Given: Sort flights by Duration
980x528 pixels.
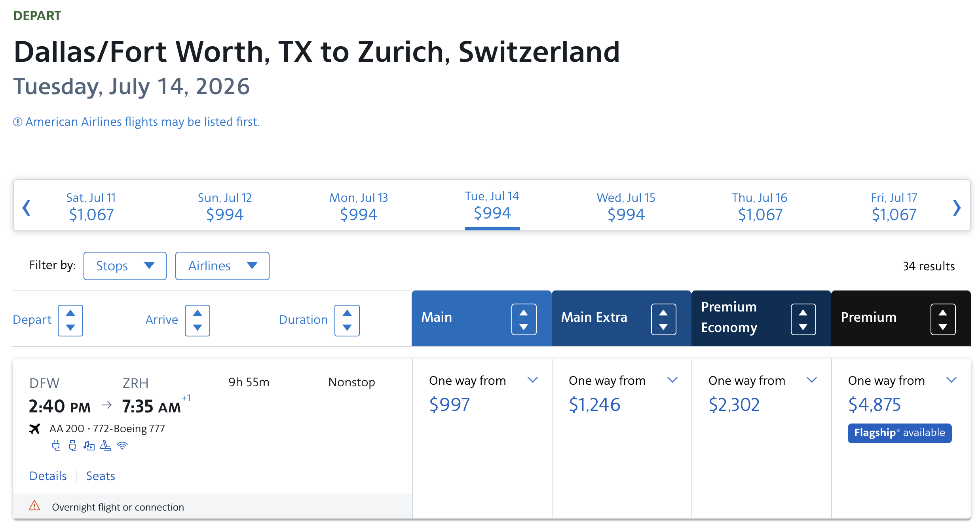Looking at the screenshot, I should click(347, 320).
